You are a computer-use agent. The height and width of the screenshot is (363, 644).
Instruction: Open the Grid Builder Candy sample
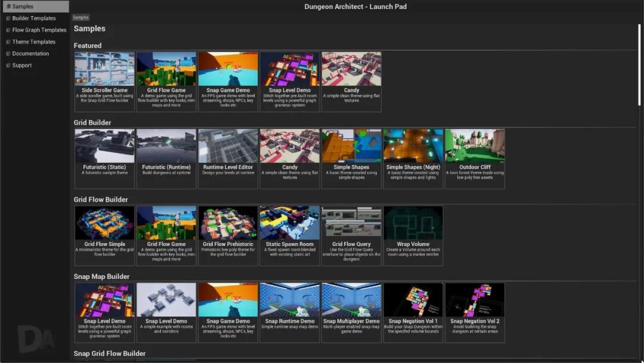click(x=290, y=159)
